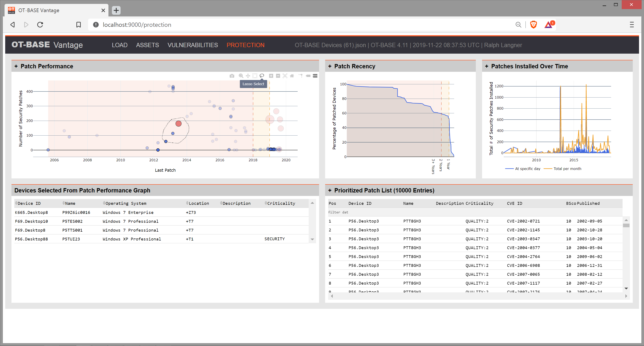The height and width of the screenshot is (346, 644).
Task: Click the Autoscale icon in plot toolbar
Action: (x=285, y=76)
